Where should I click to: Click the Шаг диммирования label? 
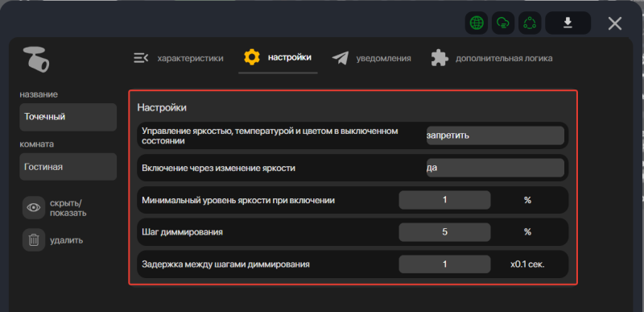(183, 232)
